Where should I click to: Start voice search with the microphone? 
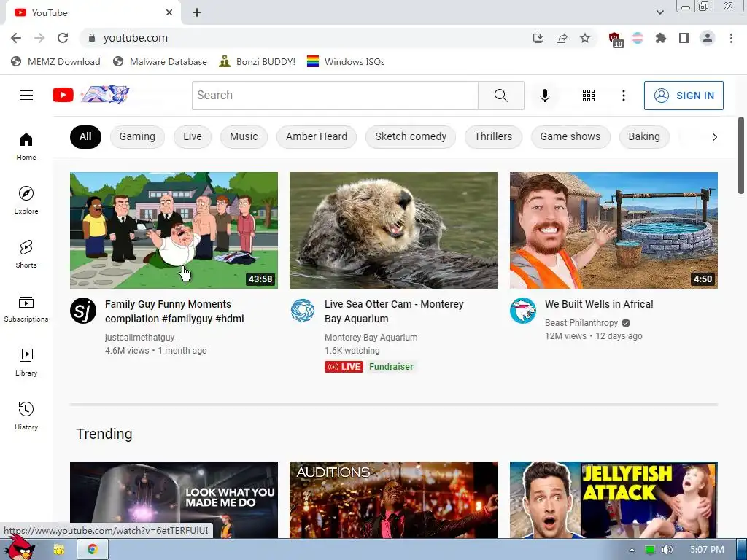pyautogui.click(x=544, y=96)
